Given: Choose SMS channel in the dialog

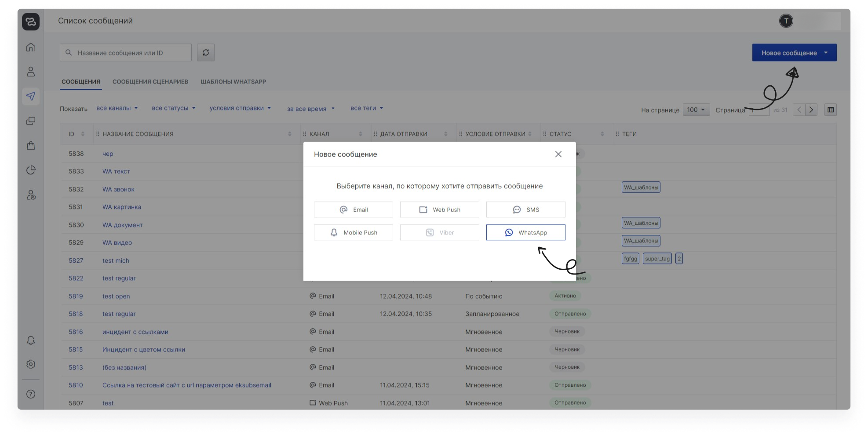Looking at the screenshot, I should [526, 209].
